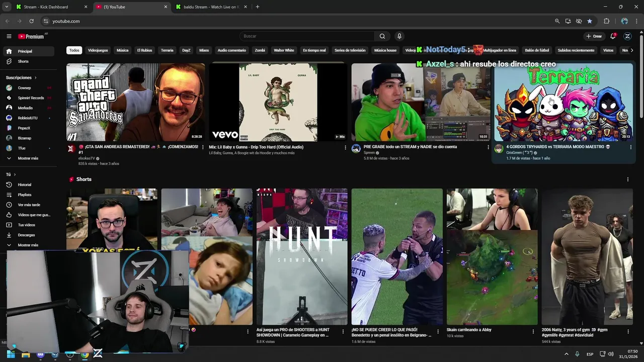Image resolution: width=644 pixels, height=362 pixels.
Task: Open Tfue channel subscription
Action: [x=28, y=148]
